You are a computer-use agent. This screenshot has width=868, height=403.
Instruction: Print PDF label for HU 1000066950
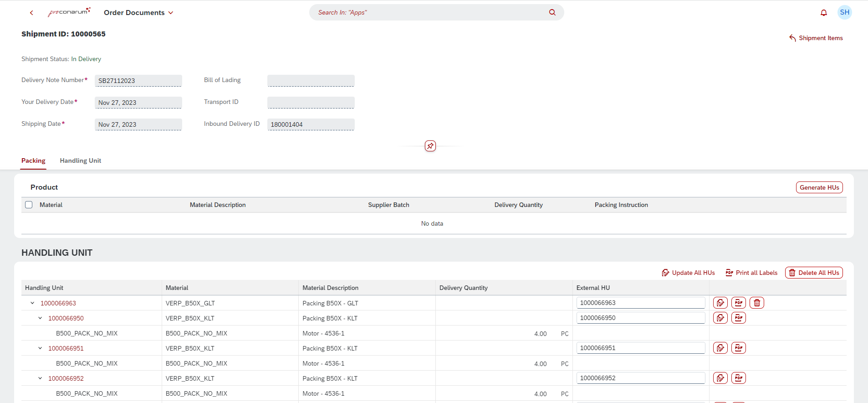pos(738,318)
